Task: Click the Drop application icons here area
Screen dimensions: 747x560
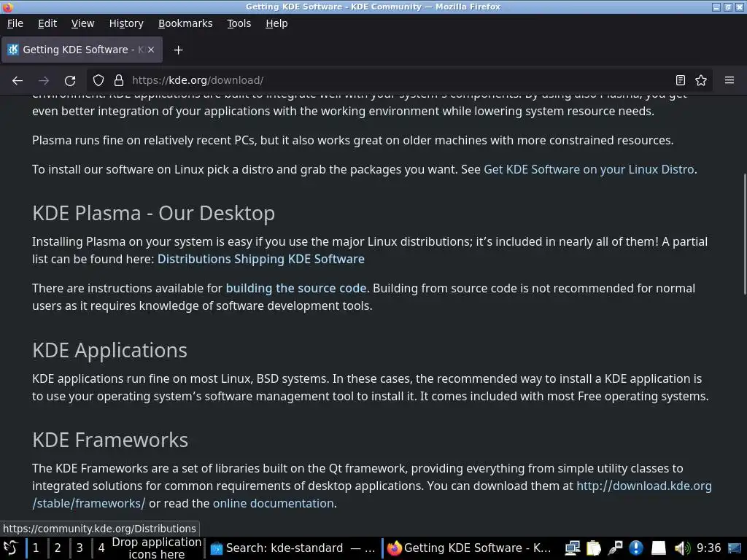Action: click(157, 548)
